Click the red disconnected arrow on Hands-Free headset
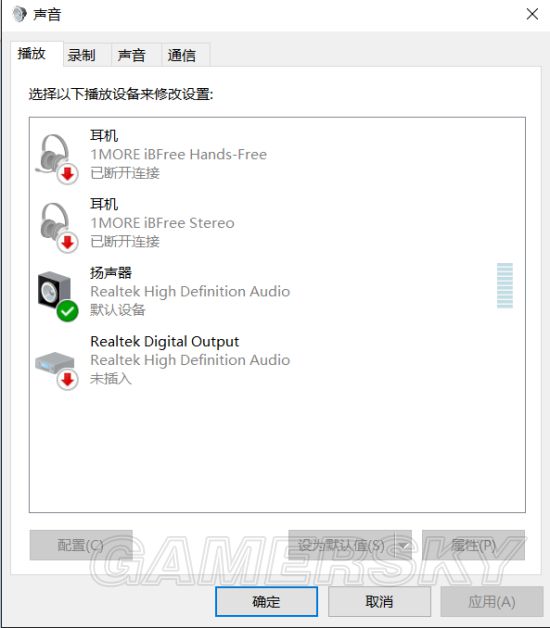This screenshot has height=628, width=550. coord(67,174)
